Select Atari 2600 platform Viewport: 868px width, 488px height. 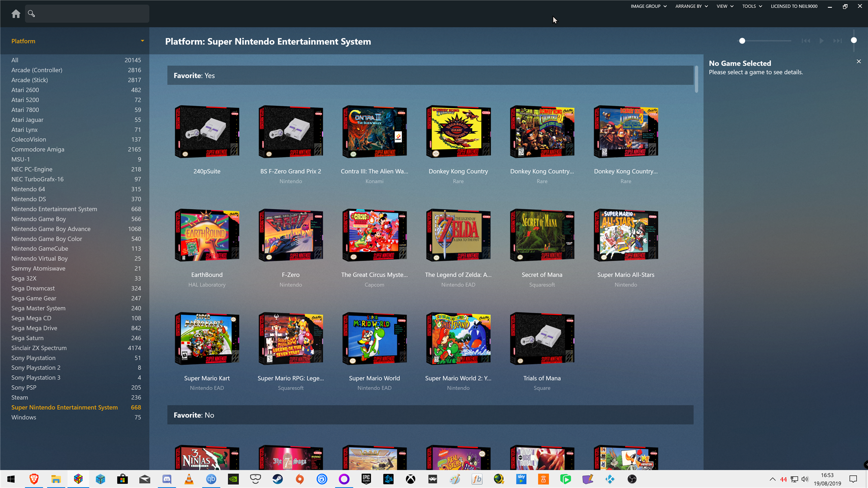point(76,90)
